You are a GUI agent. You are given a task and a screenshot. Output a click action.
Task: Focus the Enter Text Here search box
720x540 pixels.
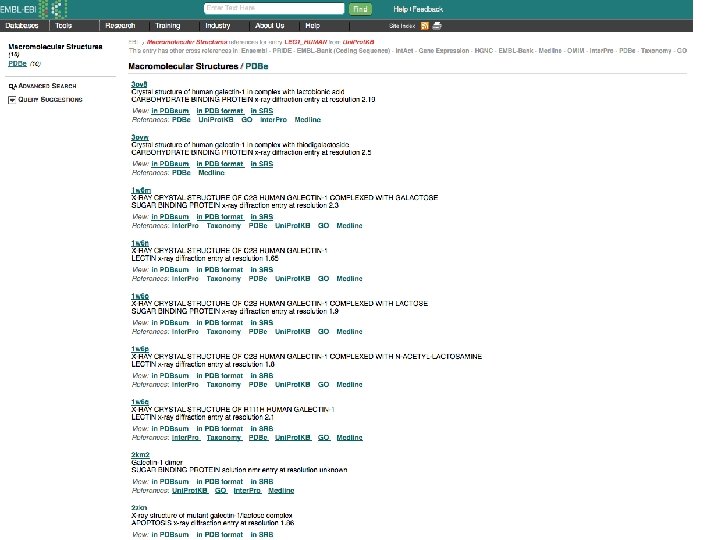pyautogui.click(x=274, y=8)
